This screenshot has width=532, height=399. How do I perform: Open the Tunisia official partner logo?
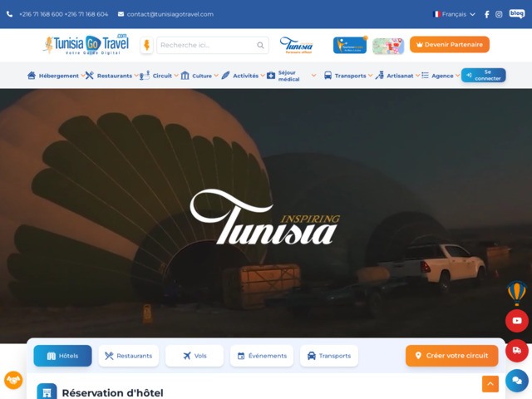(x=296, y=45)
